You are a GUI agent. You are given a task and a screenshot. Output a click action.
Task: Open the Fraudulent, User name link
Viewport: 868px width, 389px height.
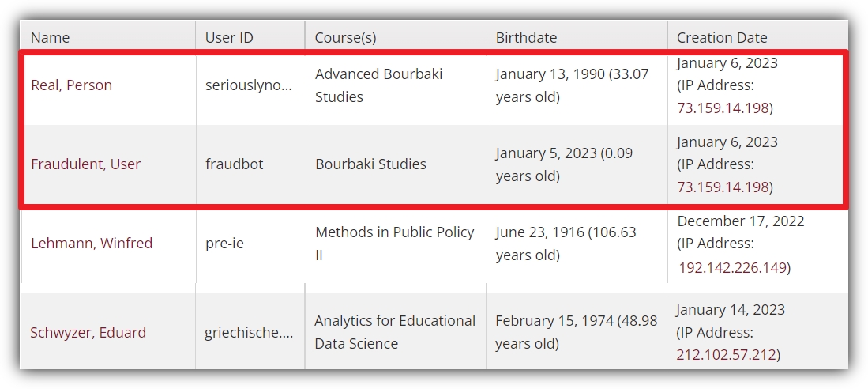[86, 164]
